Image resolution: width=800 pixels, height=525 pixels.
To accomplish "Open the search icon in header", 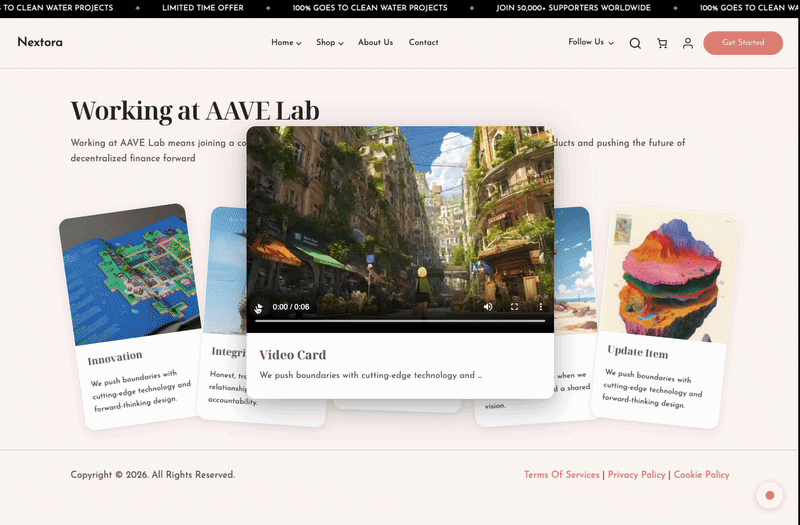I will (x=635, y=43).
